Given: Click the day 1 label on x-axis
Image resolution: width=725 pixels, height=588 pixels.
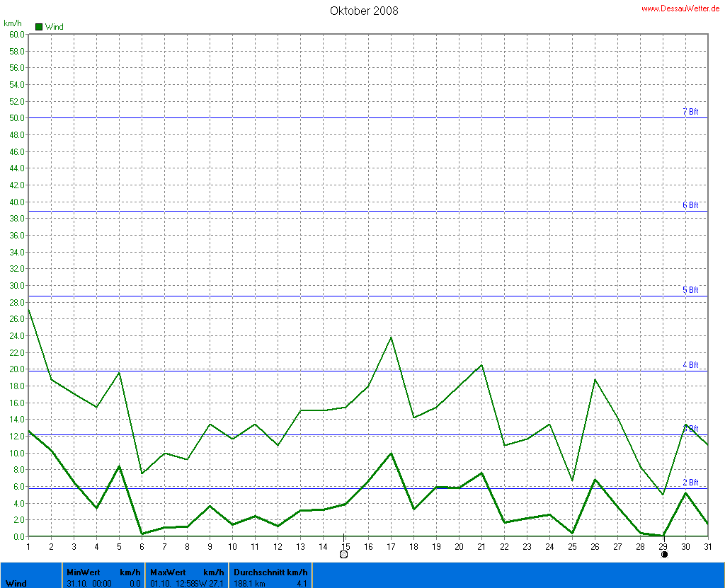Looking at the screenshot, I should pyautogui.click(x=28, y=546).
